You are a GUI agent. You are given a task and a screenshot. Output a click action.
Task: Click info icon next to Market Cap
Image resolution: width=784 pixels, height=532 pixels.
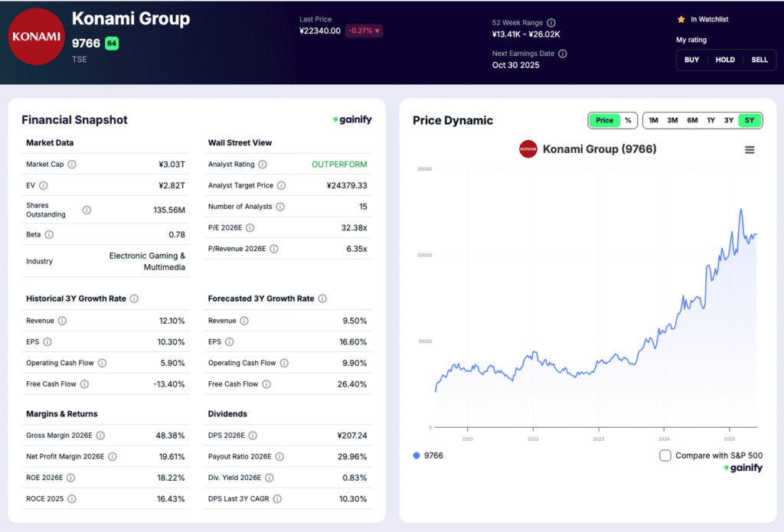72,165
